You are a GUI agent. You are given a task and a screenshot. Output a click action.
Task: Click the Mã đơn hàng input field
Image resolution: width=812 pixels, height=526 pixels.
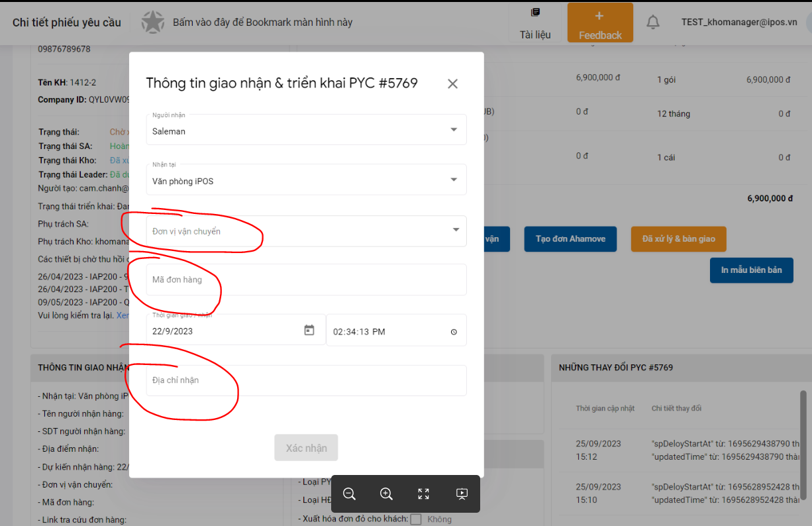306,280
